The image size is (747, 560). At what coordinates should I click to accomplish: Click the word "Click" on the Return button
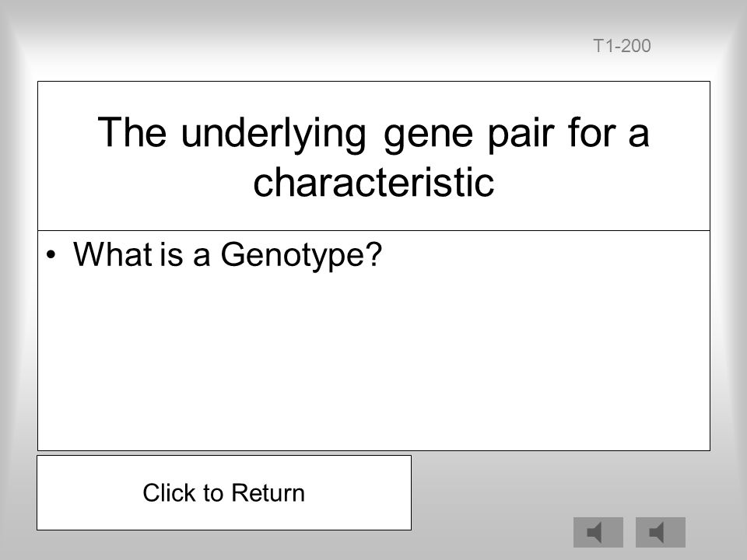point(169,493)
